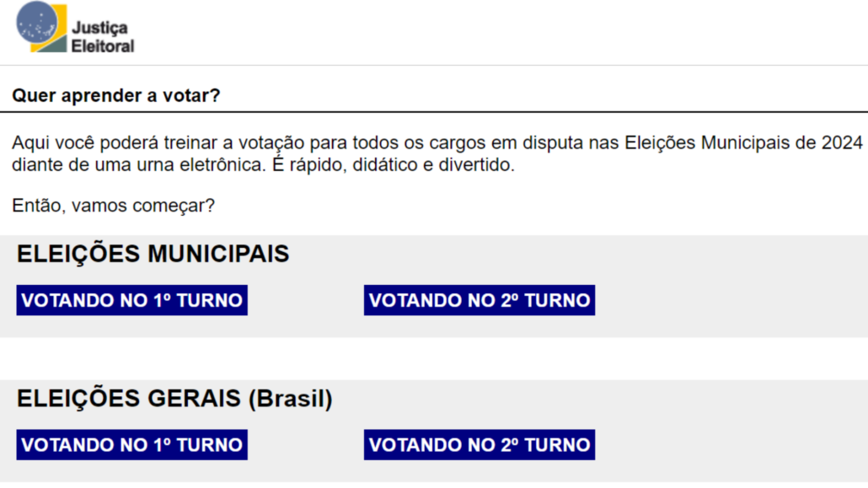
Task: Click the opening words "Aqui você poderá treinar"
Action: point(114,142)
